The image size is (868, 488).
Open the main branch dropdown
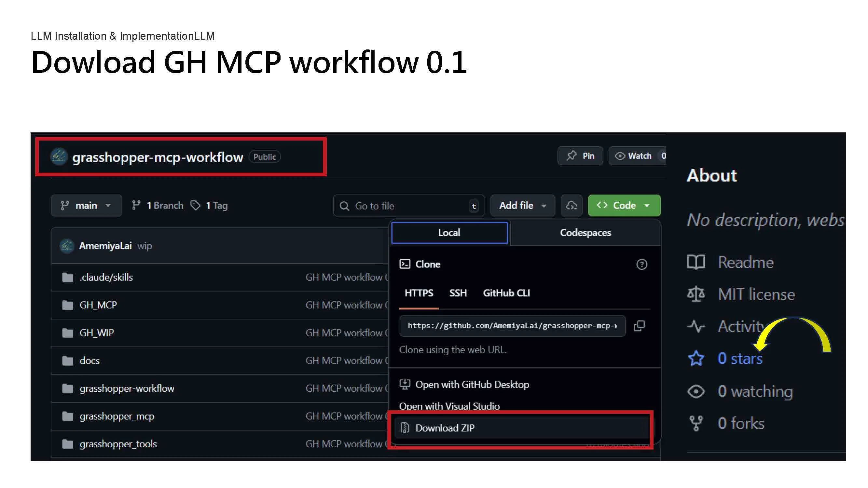pos(86,205)
